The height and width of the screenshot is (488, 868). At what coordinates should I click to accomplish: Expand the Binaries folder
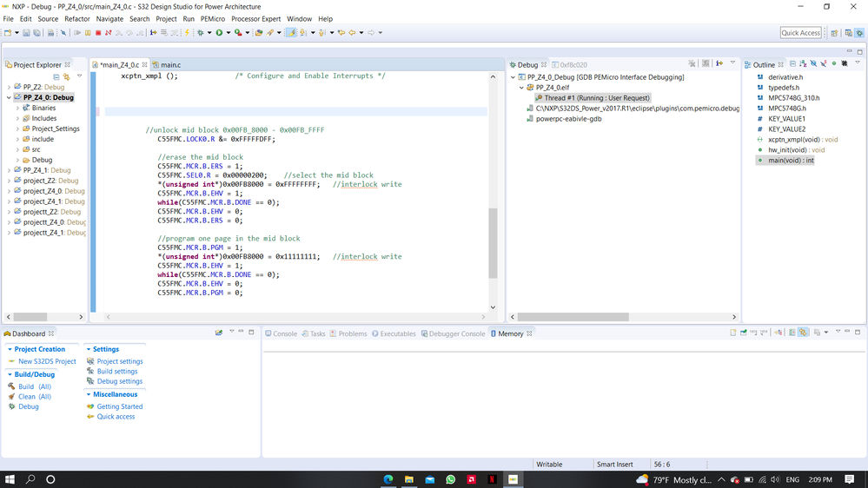click(17, 108)
